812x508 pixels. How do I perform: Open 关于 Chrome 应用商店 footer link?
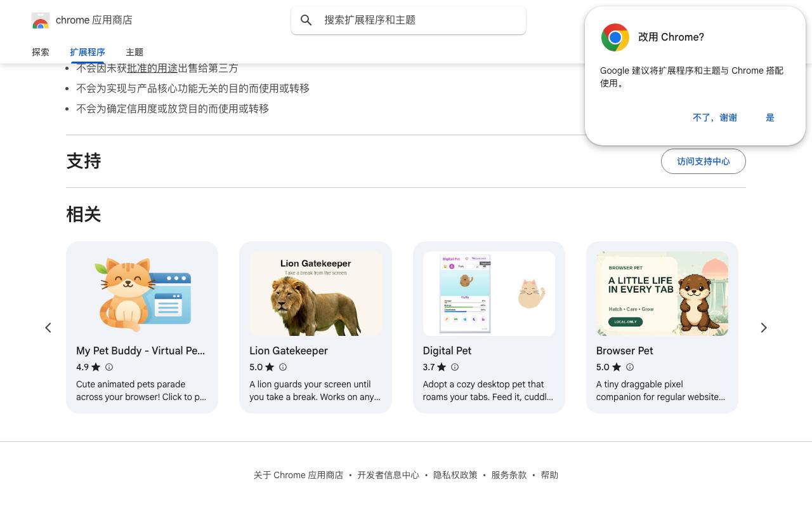coord(298,475)
